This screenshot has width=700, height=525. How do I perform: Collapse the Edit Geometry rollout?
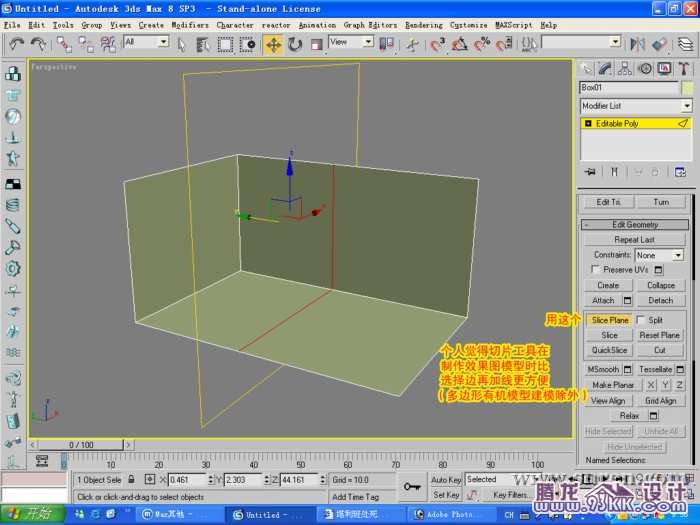tap(634, 225)
